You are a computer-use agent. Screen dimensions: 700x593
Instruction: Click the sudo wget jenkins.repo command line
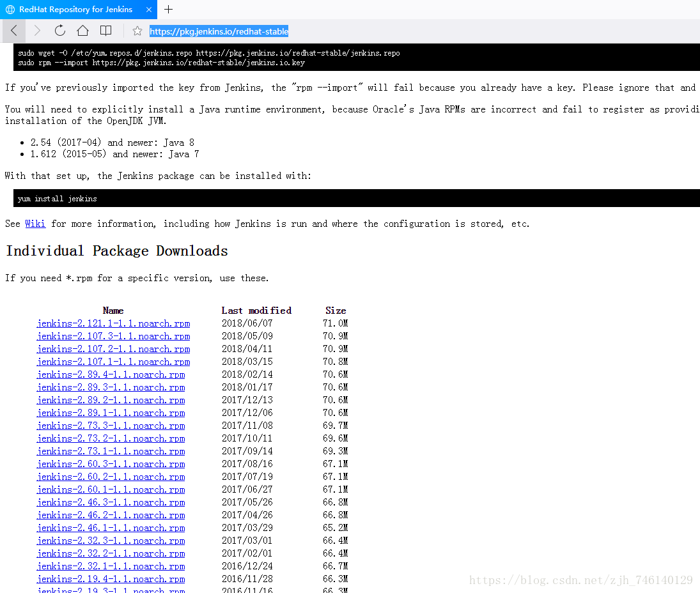pyautogui.click(x=209, y=53)
